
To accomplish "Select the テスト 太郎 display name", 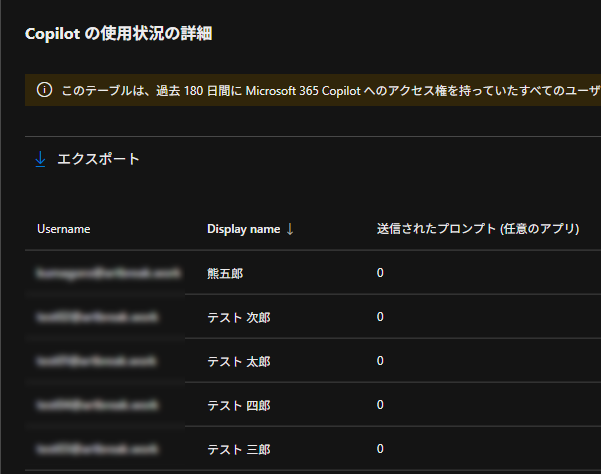I will (238, 361).
